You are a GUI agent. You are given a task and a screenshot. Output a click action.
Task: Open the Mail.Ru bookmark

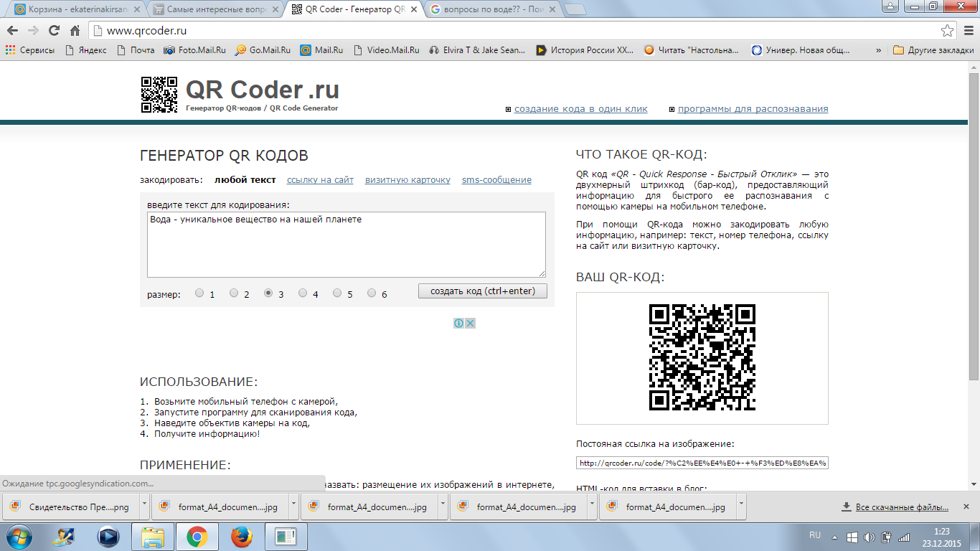pyautogui.click(x=321, y=50)
